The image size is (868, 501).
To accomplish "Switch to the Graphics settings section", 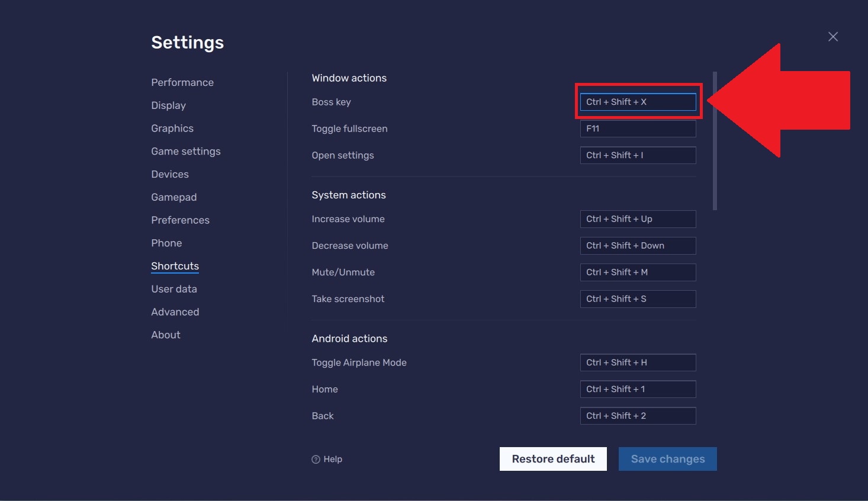I will coord(172,128).
